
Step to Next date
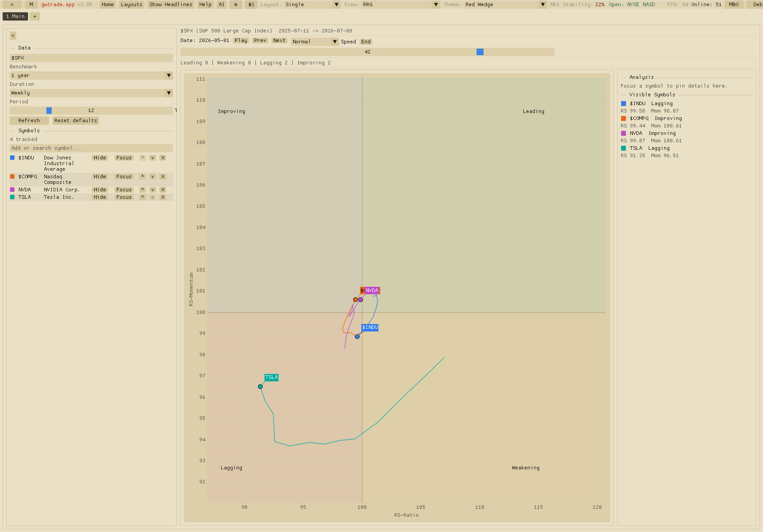click(x=279, y=40)
